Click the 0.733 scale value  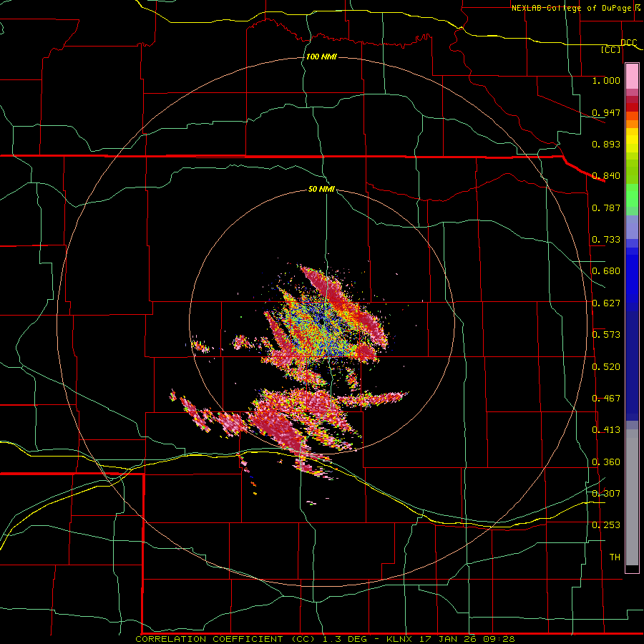tap(606, 240)
